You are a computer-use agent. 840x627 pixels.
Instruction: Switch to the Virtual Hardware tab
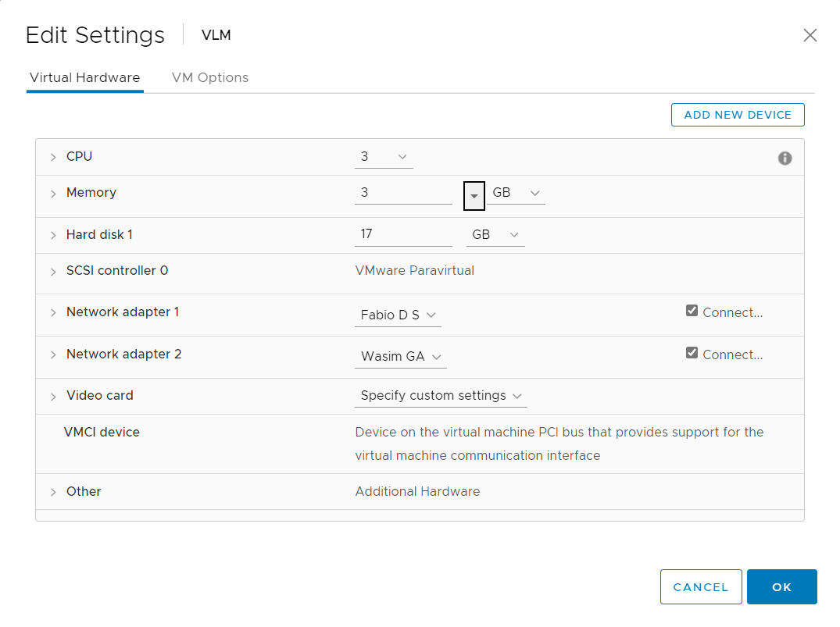(x=84, y=77)
